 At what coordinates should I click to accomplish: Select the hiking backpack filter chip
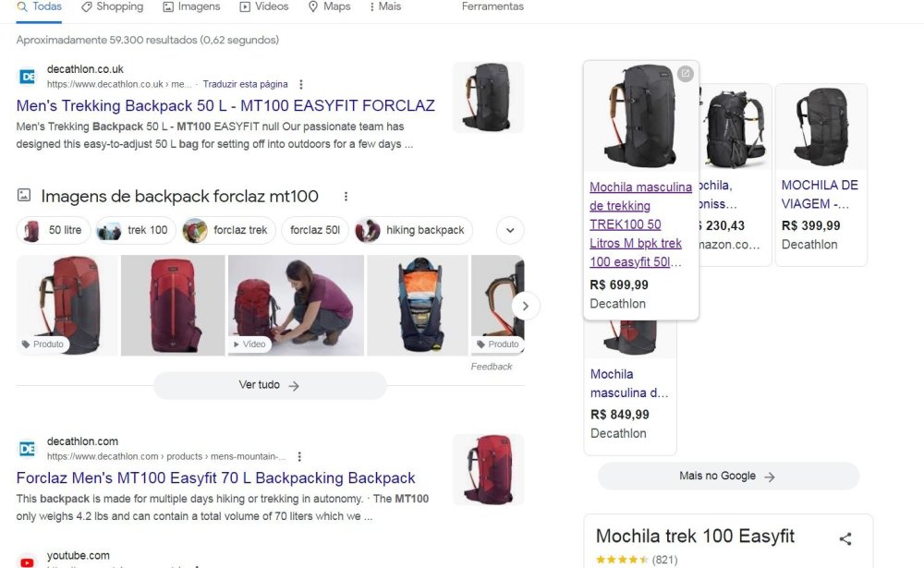(414, 230)
